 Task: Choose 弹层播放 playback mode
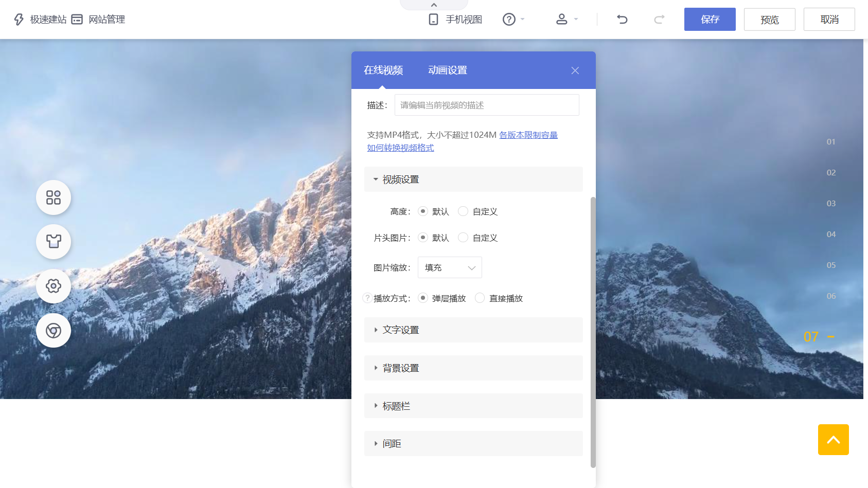[423, 298]
